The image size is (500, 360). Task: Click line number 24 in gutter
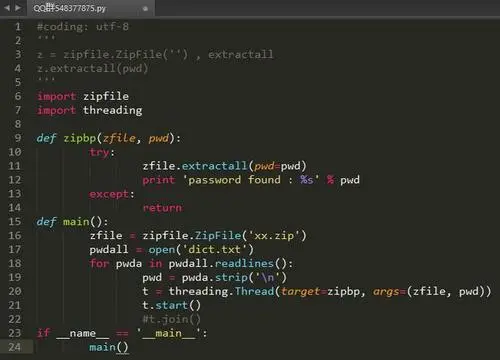[x=14, y=347]
